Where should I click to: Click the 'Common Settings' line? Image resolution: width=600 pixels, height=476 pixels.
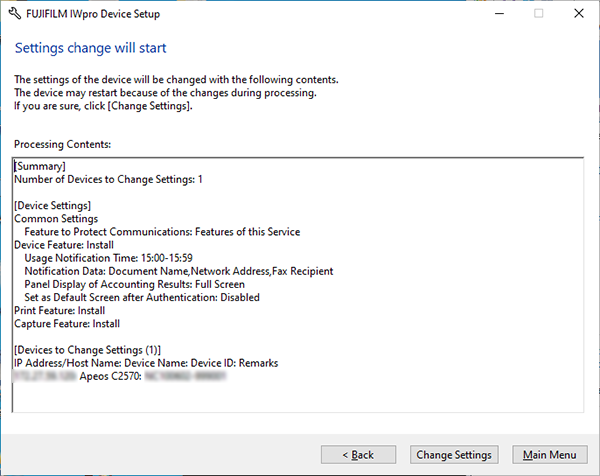pos(56,218)
